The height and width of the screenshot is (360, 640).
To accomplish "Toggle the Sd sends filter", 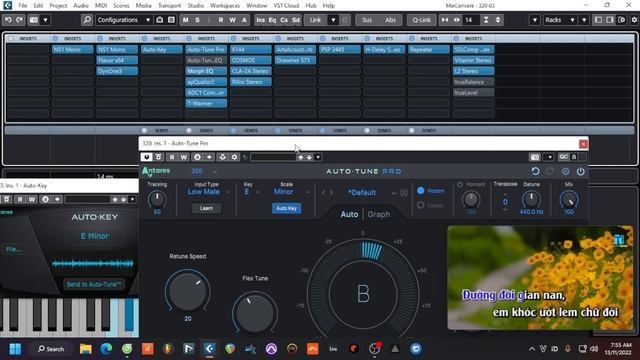I will [x=296, y=20].
